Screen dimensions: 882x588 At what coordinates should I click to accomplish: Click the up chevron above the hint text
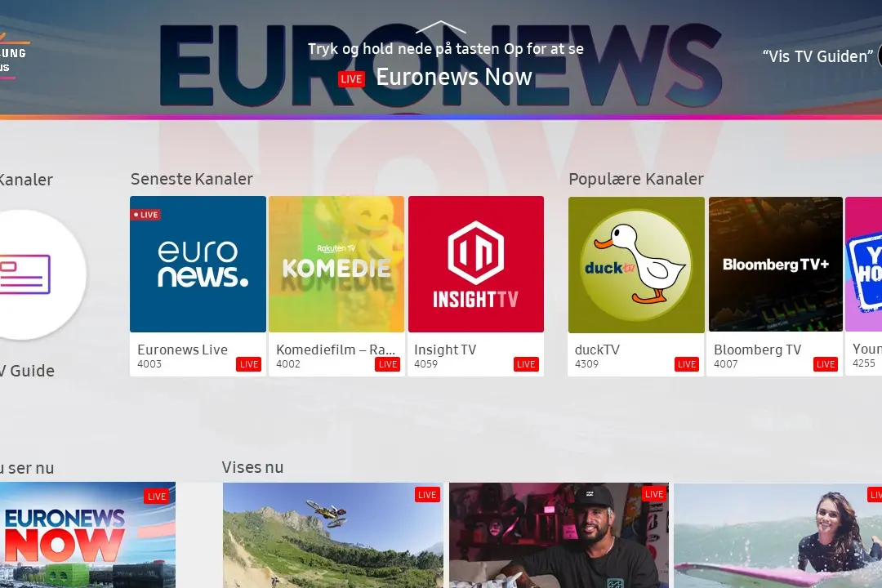(441, 27)
